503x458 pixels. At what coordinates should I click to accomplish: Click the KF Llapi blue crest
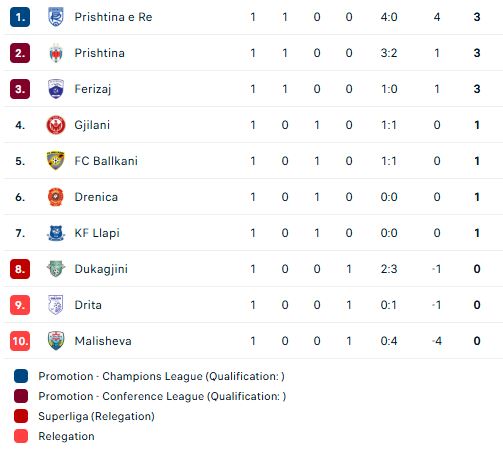(x=56, y=233)
